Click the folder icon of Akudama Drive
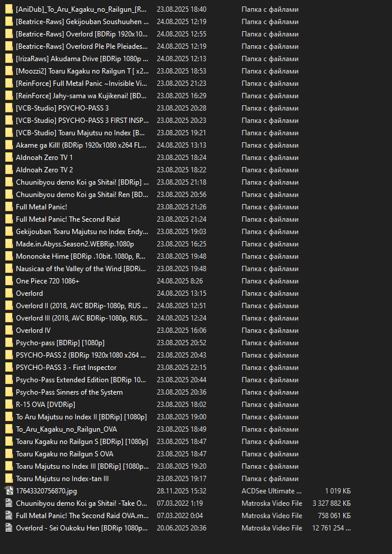This screenshot has height=554, width=392. click(x=9, y=59)
